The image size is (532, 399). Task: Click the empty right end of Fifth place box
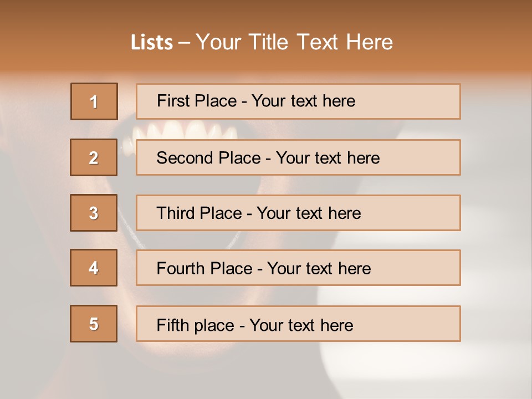pyautogui.click(x=421, y=324)
